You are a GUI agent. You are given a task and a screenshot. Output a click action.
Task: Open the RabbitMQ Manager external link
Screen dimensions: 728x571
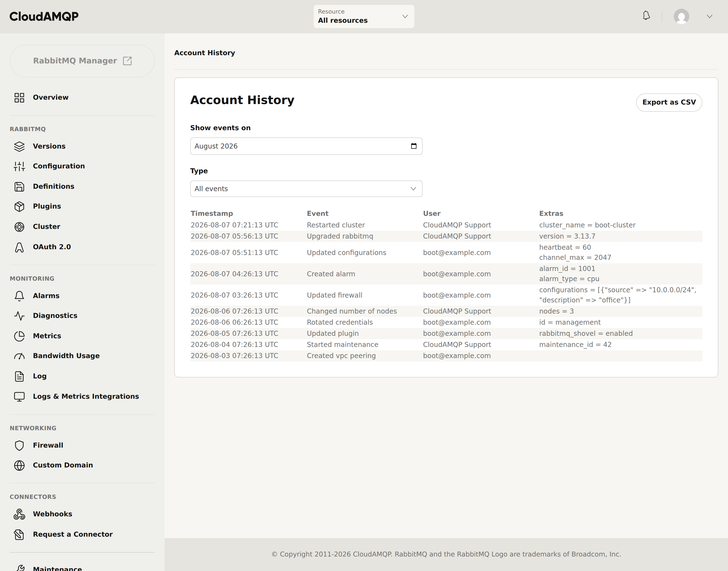(x=82, y=61)
